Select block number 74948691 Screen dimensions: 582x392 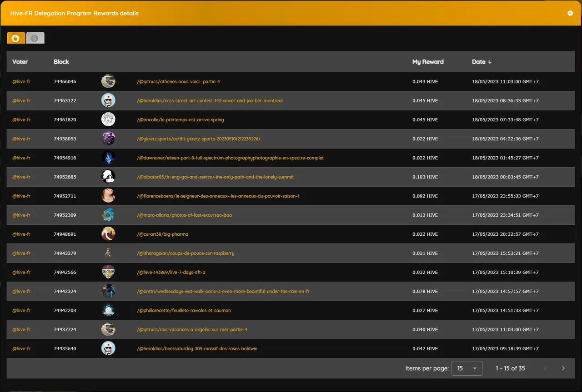point(65,234)
